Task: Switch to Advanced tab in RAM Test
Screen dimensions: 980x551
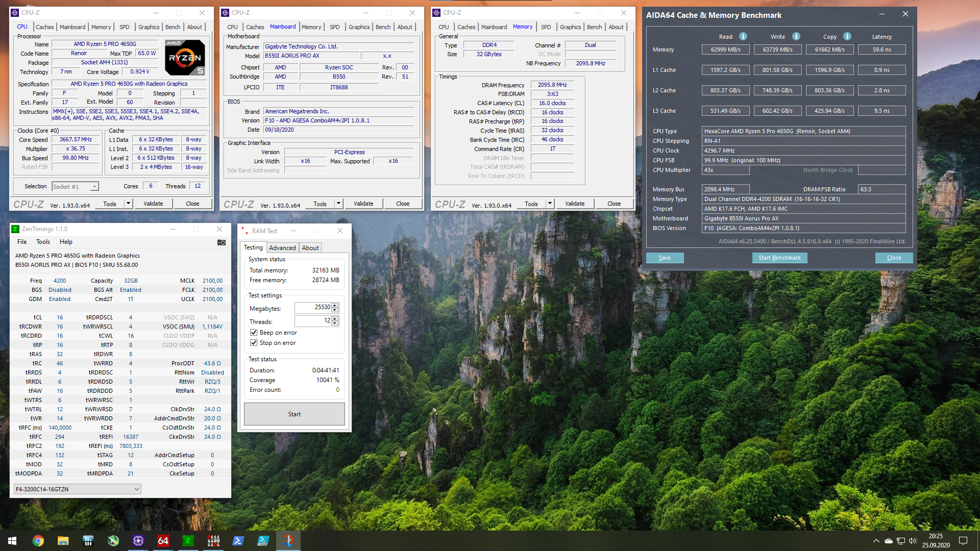Action: click(x=282, y=248)
